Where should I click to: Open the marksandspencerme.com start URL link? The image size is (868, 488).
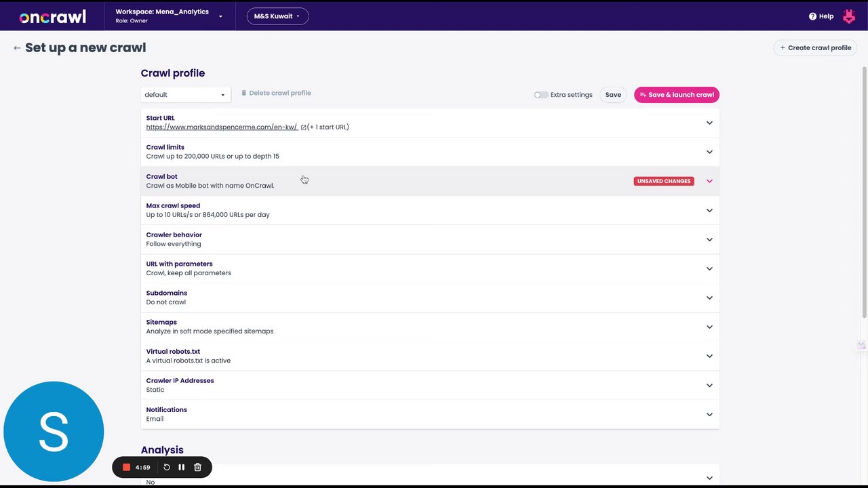coord(222,127)
